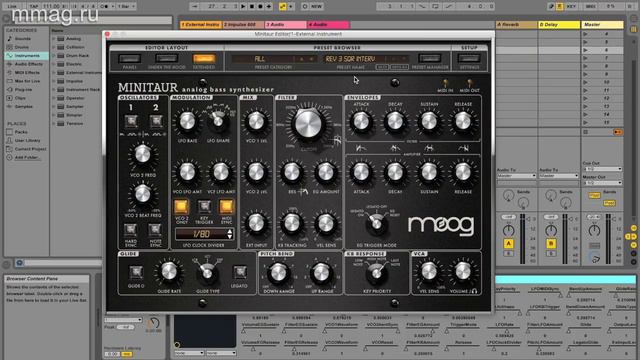Image resolution: width=640 pixels, height=360 pixels.
Task: Expand the Operator folder
Action: [x=53, y=98]
